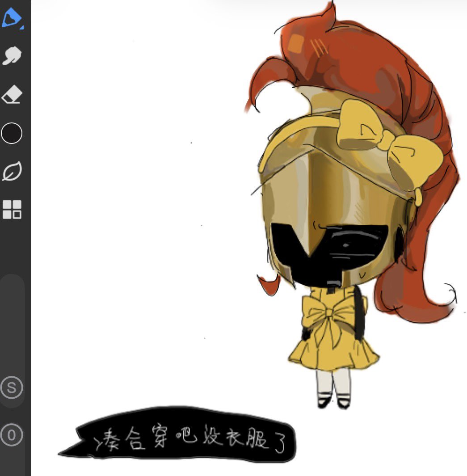This screenshot has height=476, width=467.
Task: Open the leaf-shaped material tool
Action: 12,171
